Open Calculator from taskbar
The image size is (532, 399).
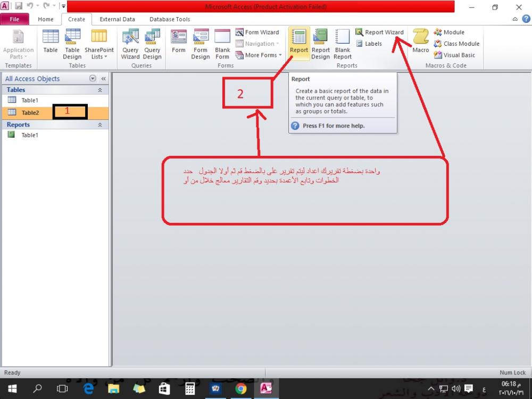(190, 388)
